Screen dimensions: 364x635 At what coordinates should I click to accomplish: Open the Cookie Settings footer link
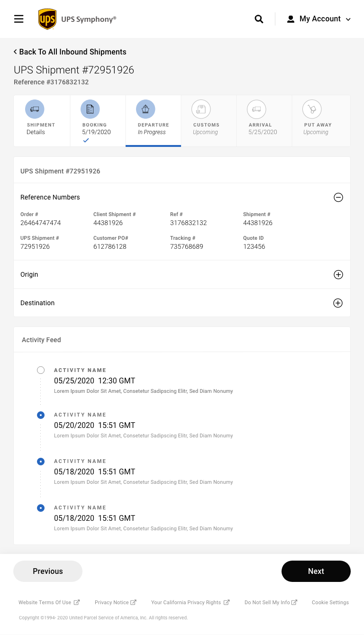coord(330,602)
